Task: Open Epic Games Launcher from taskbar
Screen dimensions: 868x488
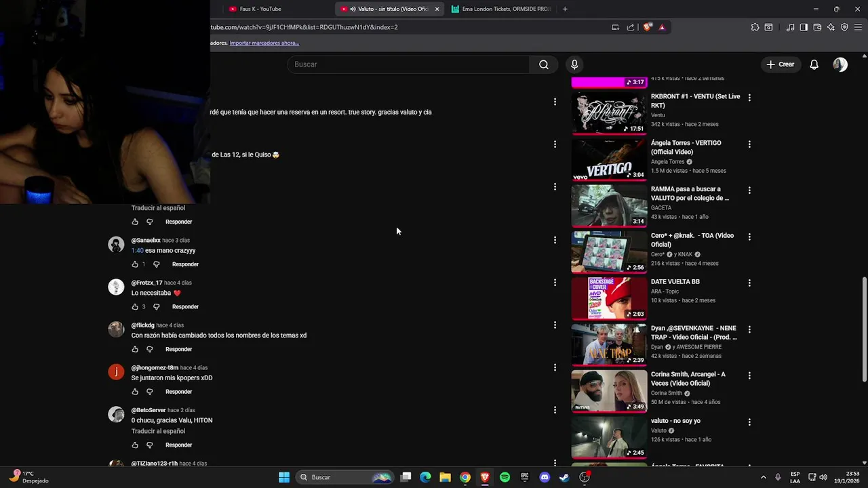Action: [x=524, y=477]
